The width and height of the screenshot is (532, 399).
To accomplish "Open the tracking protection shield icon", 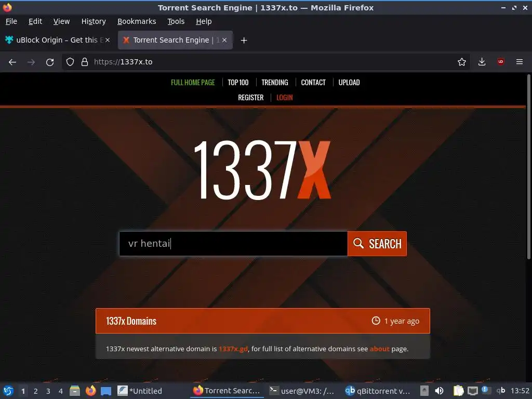I will [x=70, y=62].
